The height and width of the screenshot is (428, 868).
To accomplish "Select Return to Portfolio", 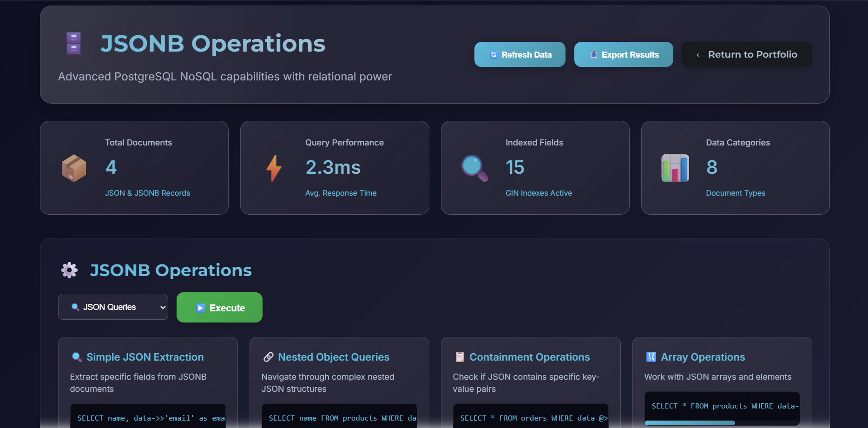I will (x=746, y=54).
